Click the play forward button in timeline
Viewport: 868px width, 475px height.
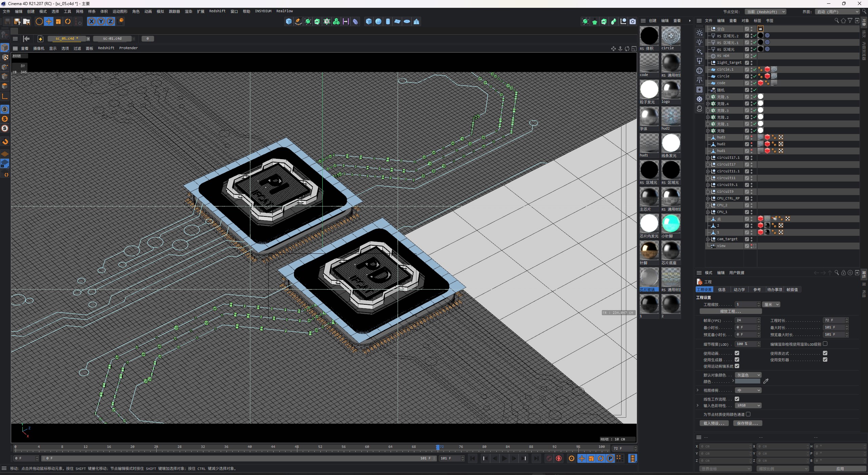[x=505, y=458]
